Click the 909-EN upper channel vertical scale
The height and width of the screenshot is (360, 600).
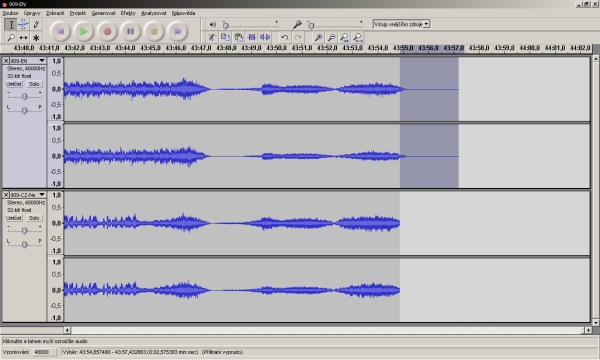[56, 89]
